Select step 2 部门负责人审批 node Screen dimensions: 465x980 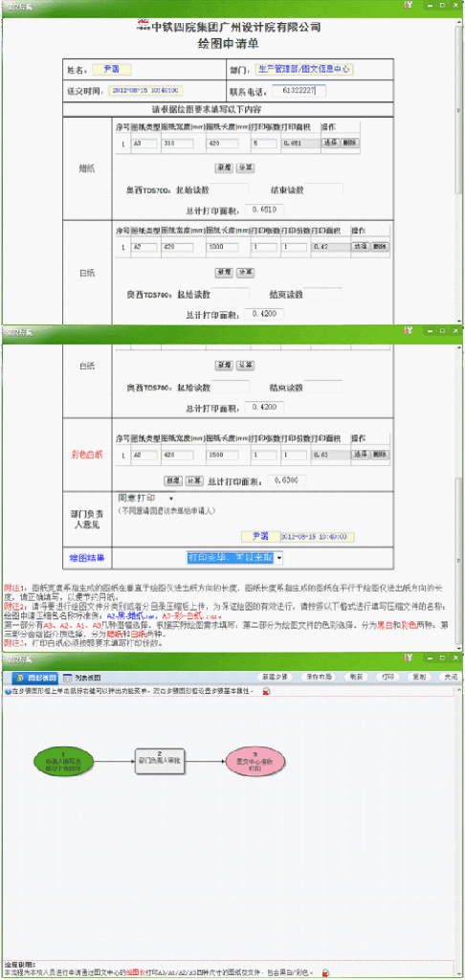[160, 760]
